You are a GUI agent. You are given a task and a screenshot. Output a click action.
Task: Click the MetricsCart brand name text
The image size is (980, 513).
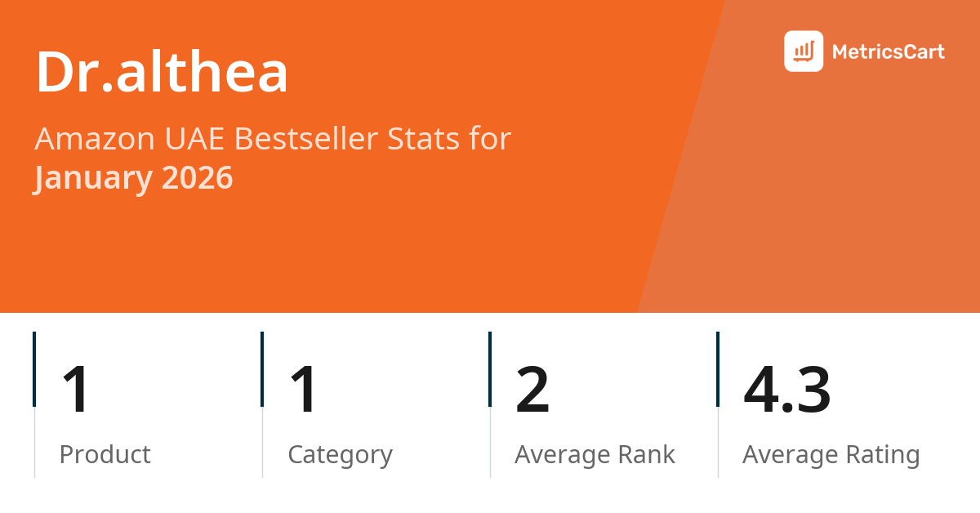[888, 52]
